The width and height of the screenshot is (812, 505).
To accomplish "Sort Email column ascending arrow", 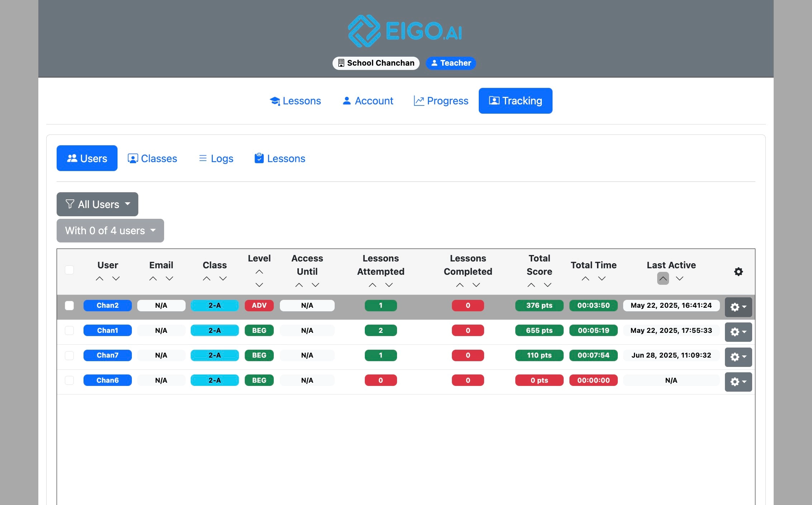I will click(x=153, y=279).
